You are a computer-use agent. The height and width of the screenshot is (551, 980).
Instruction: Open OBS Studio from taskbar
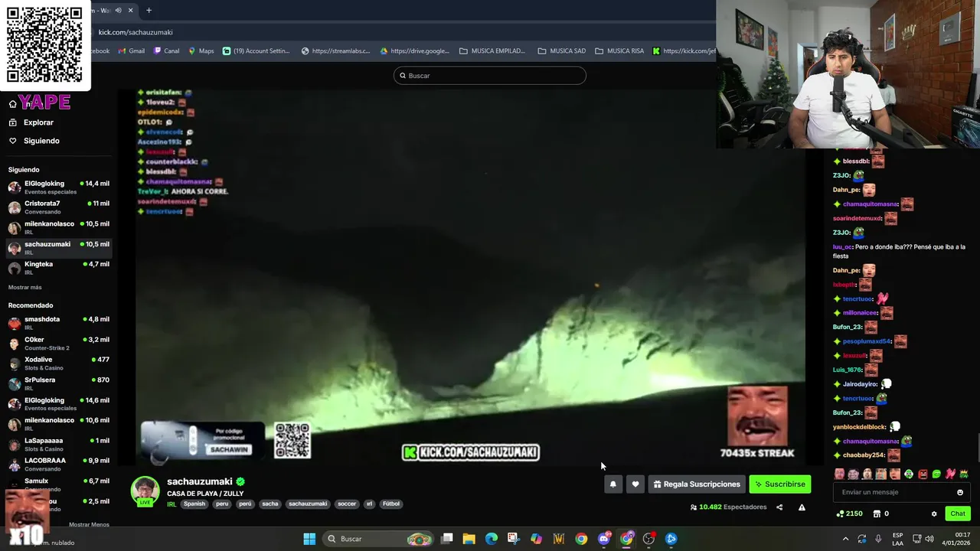[x=649, y=539]
